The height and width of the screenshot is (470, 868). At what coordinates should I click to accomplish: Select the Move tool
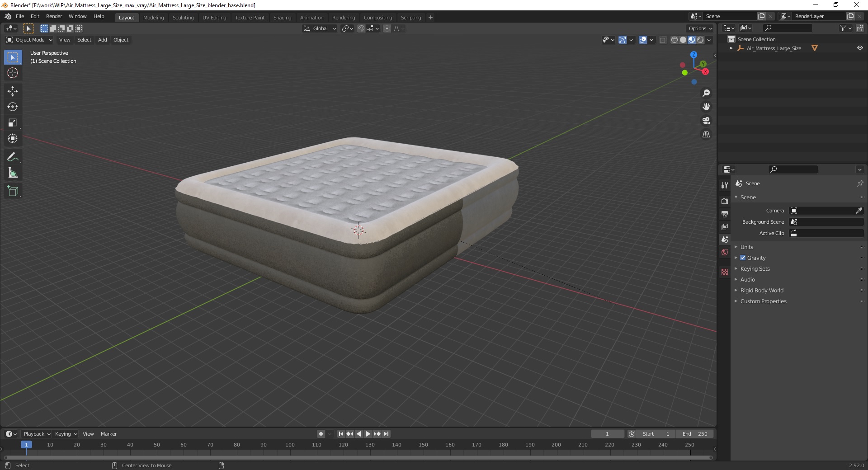pyautogui.click(x=13, y=91)
